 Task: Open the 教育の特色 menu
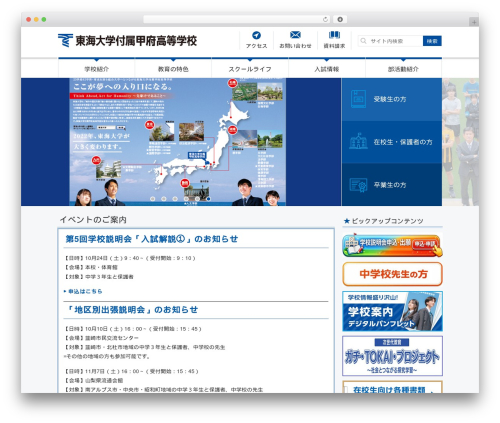point(173,69)
